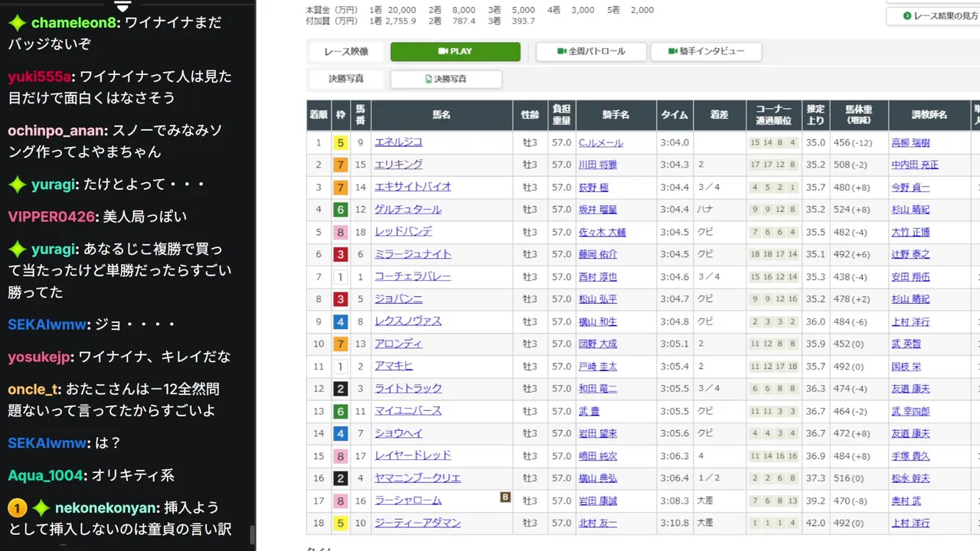This screenshot has width=980, height=551.
Task: Open the 決勝写真 finish photo button
Action: tap(446, 79)
